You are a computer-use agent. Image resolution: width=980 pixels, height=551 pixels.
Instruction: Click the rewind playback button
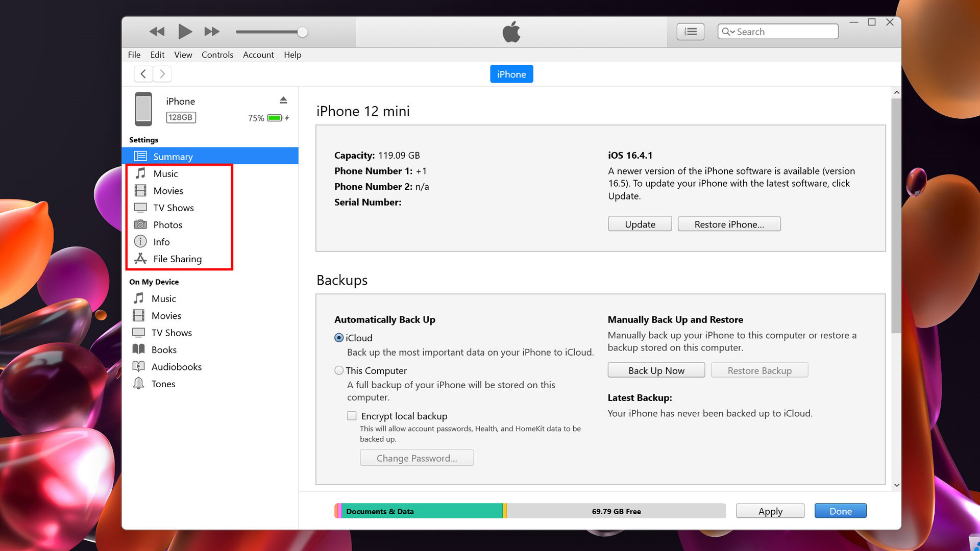[x=157, y=32]
